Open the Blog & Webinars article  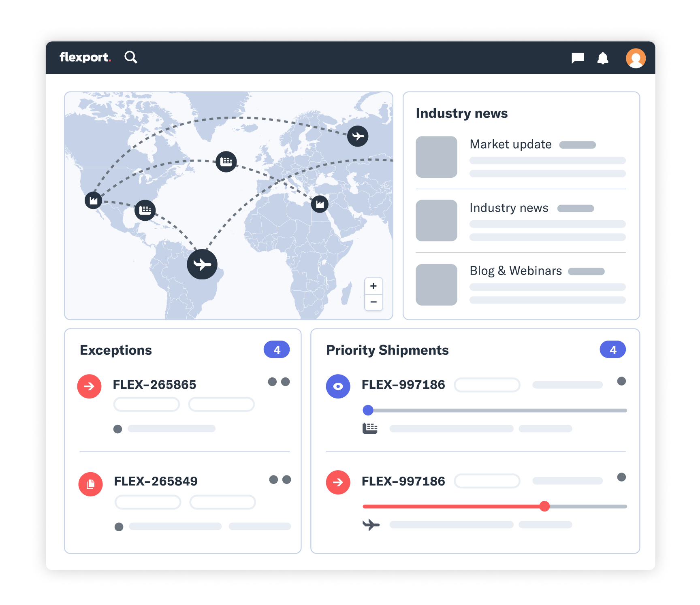click(x=515, y=271)
